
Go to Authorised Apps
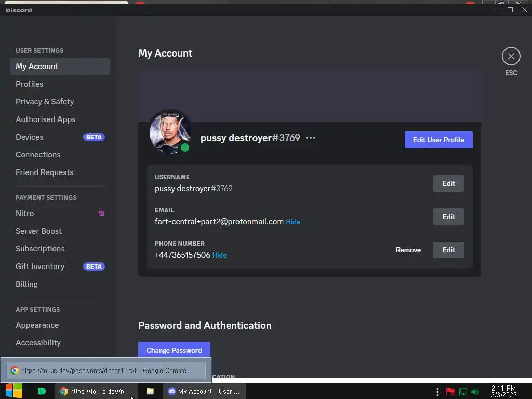pyautogui.click(x=60, y=119)
